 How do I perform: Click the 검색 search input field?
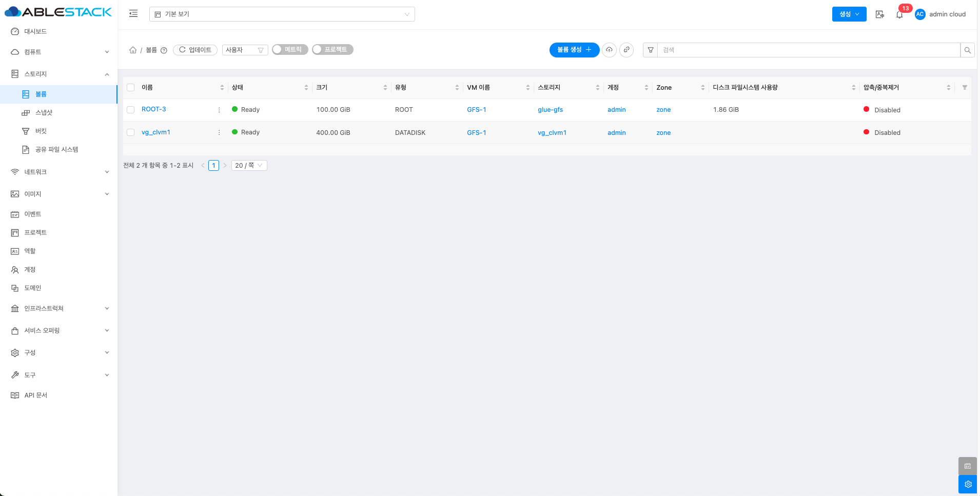click(x=808, y=50)
